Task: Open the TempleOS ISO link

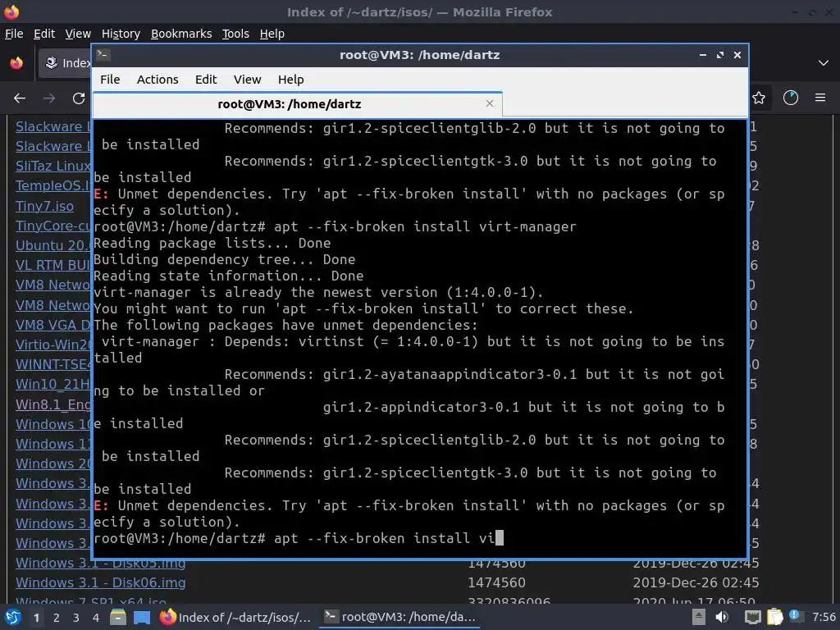Action: coord(53,186)
